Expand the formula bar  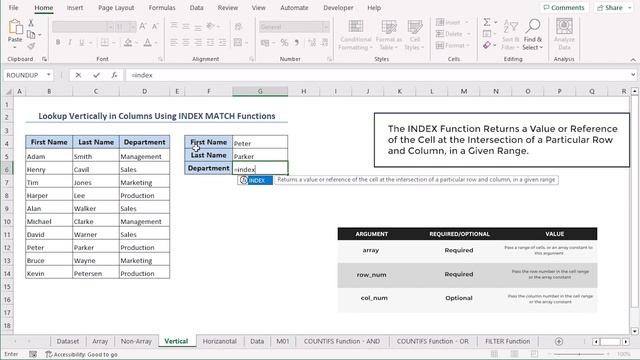633,75
